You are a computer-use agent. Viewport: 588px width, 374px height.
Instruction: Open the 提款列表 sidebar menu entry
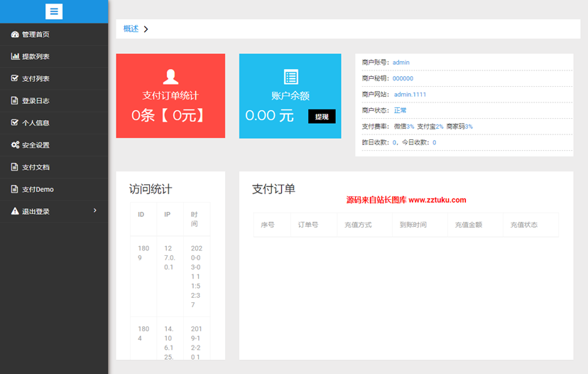[x=36, y=56]
